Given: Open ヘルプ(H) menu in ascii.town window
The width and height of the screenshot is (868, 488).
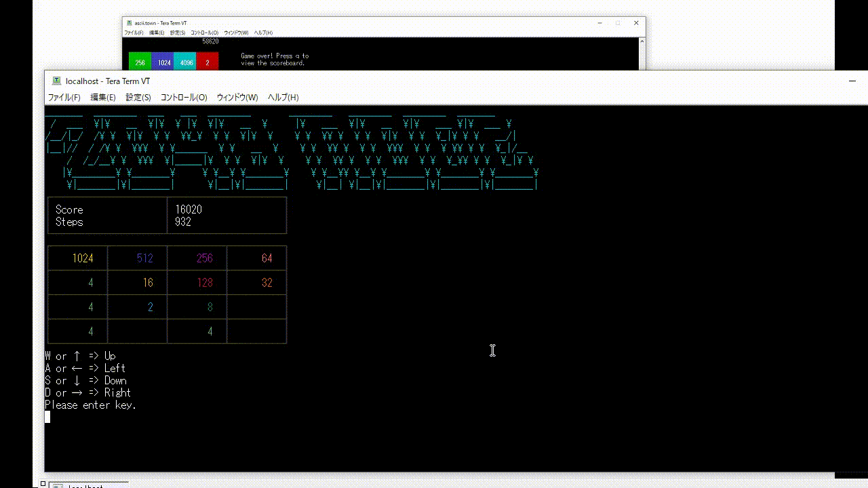Looking at the screenshot, I should click(x=263, y=33).
